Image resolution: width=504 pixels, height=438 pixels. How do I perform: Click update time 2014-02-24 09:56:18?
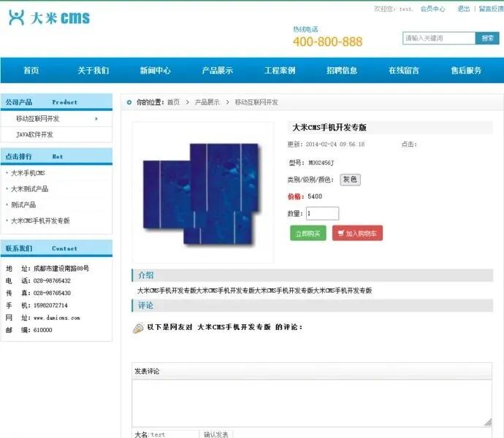(x=335, y=145)
